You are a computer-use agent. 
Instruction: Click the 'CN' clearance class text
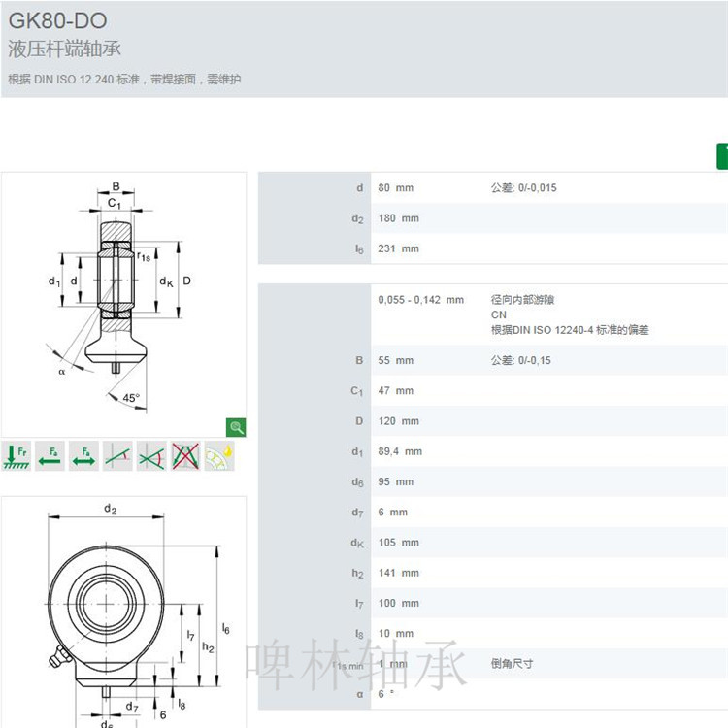[499, 314]
